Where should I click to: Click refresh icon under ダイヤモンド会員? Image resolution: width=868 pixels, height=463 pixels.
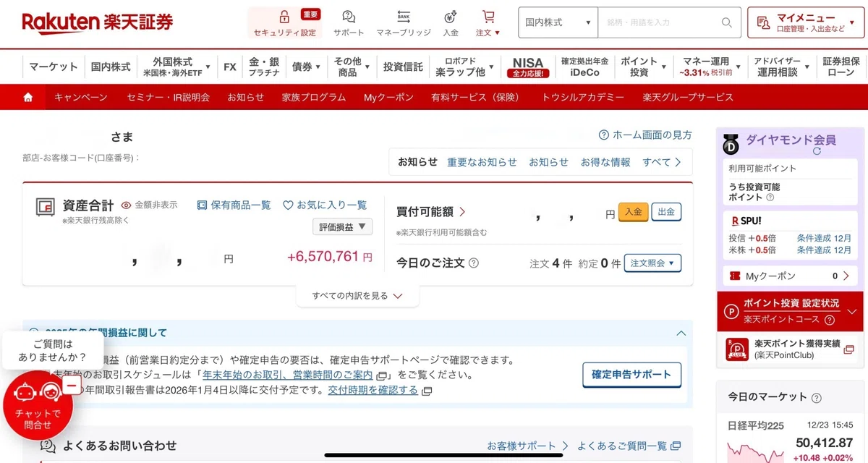pyautogui.click(x=817, y=151)
